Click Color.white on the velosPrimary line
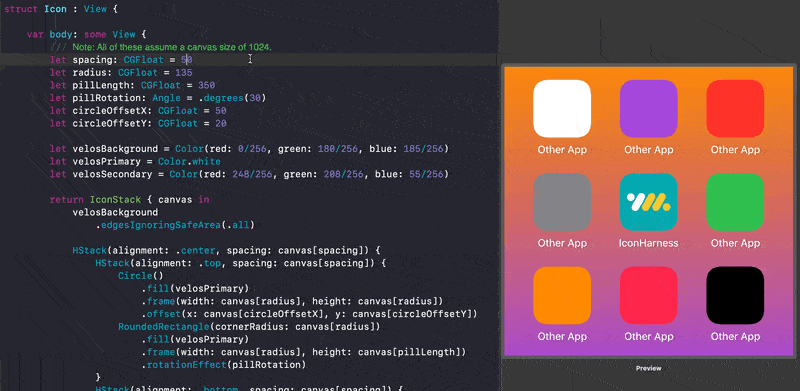This screenshot has height=391, width=800. 195,162
